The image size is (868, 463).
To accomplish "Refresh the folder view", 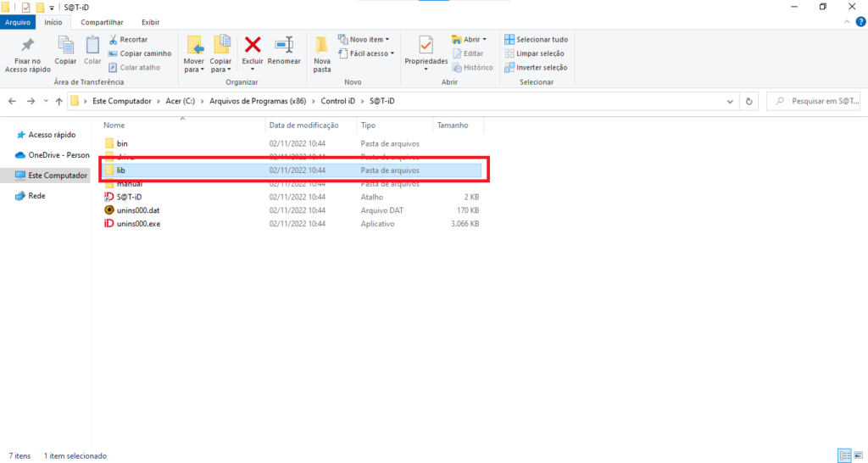I will click(x=749, y=102).
